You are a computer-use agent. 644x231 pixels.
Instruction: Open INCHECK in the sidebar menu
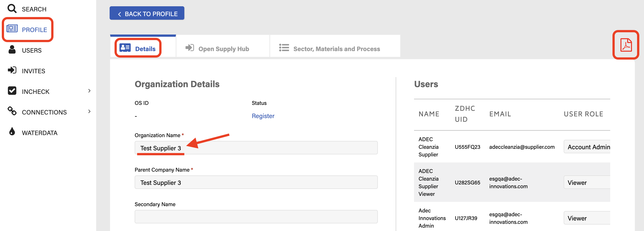pyautogui.click(x=36, y=92)
